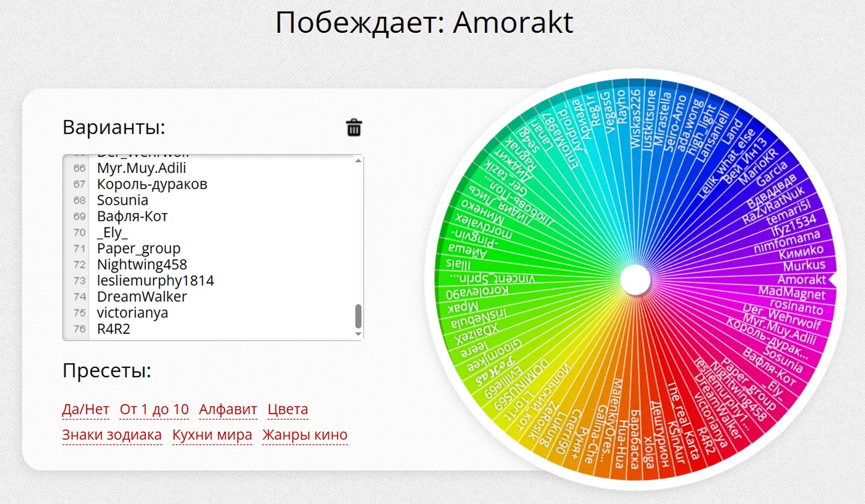Image resolution: width=865 pixels, height=504 pixels.
Task: Select the Алфавит preset
Action: 228,409
